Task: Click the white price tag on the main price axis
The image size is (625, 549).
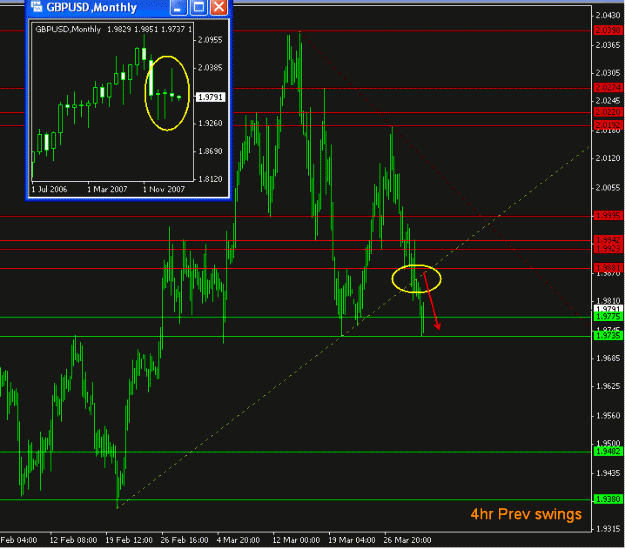Action: tap(608, 309)
